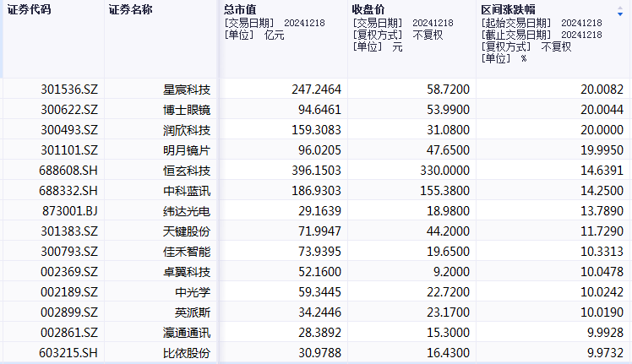Click closing price 155.3800
Screen dimensions: 632x364
click(445, 191)
